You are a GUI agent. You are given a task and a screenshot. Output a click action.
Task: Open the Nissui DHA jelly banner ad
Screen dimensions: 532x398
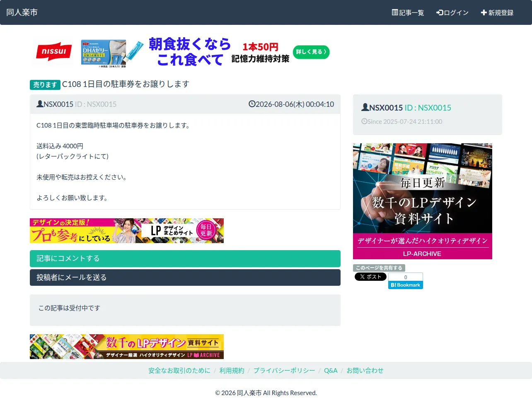[181, 52]
